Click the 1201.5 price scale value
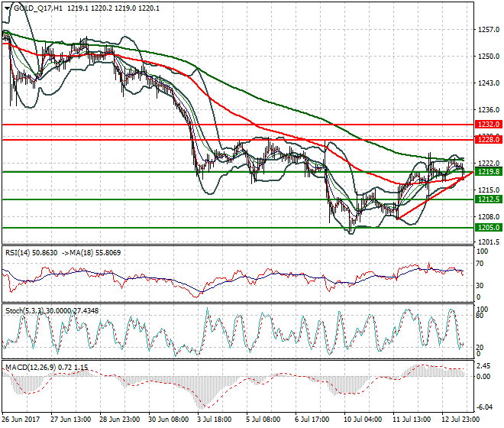This screenshot has height=428, width=504. pos(489,242)
